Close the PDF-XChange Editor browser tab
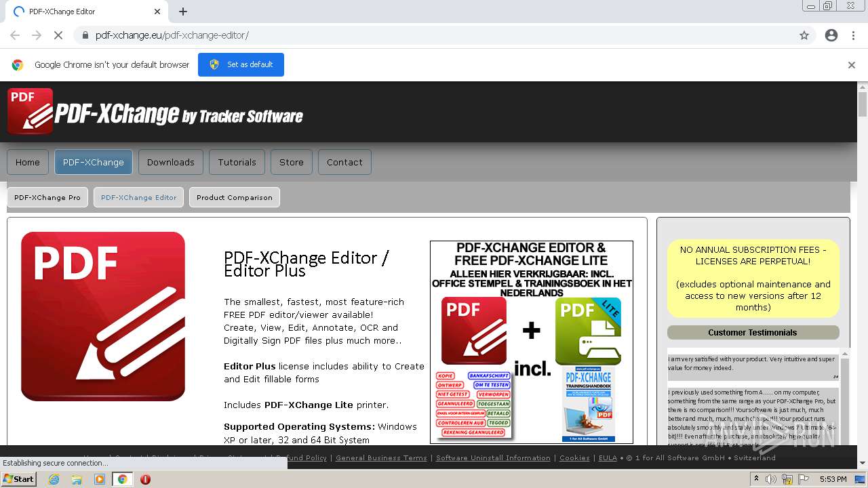Viewport: 868px width, 488px height. [157, 12]
